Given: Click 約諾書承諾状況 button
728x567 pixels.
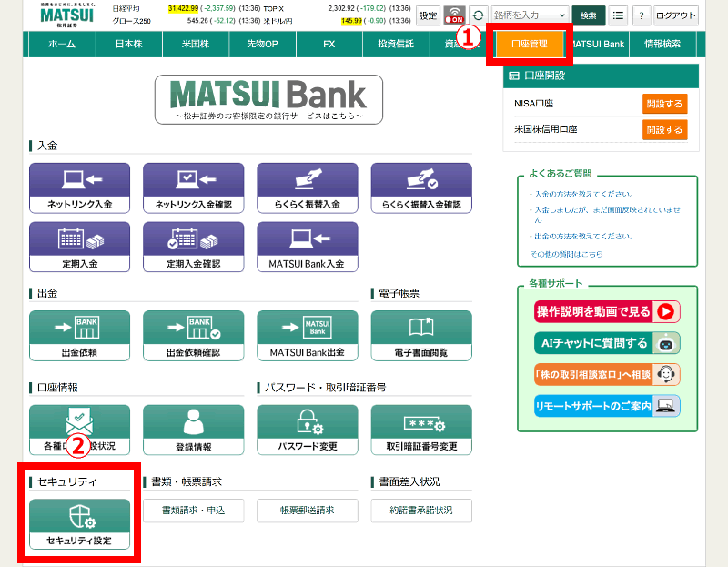Looking at the screenshot, I should pos(421,511).
